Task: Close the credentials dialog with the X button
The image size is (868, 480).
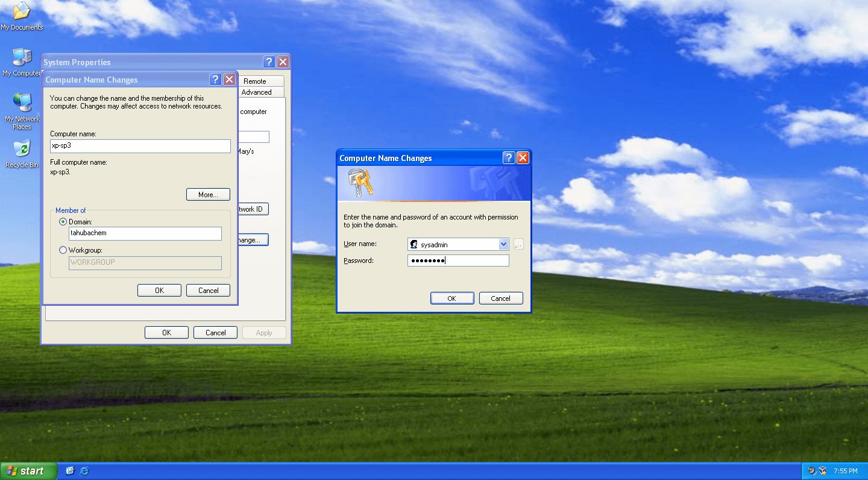Action: [523, 158]
